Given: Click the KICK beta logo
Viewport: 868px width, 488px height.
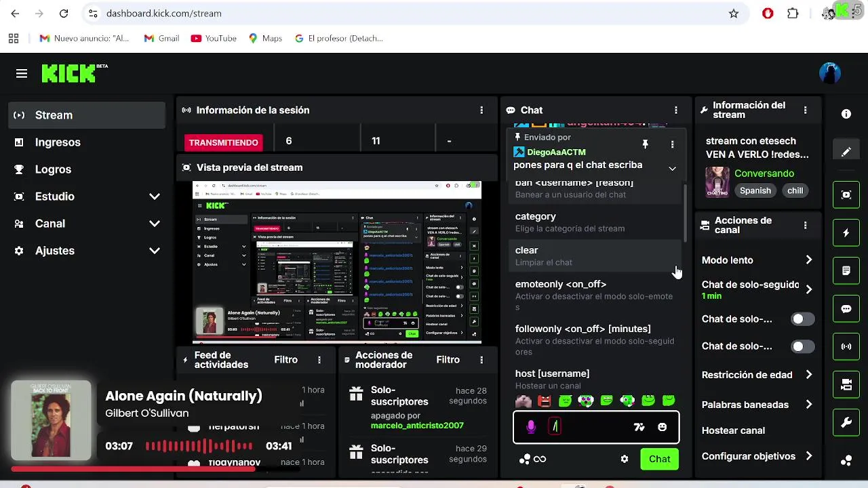Looking at the screenshot, I should (75, 73).
